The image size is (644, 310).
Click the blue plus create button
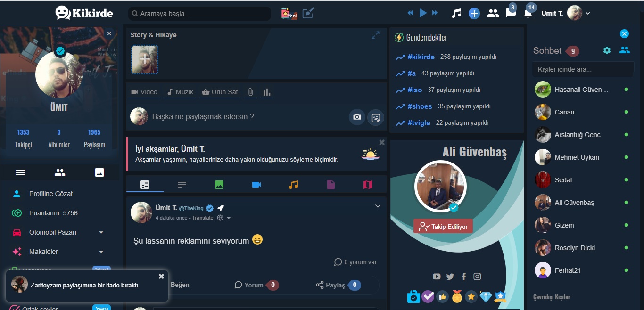point(474,13)
